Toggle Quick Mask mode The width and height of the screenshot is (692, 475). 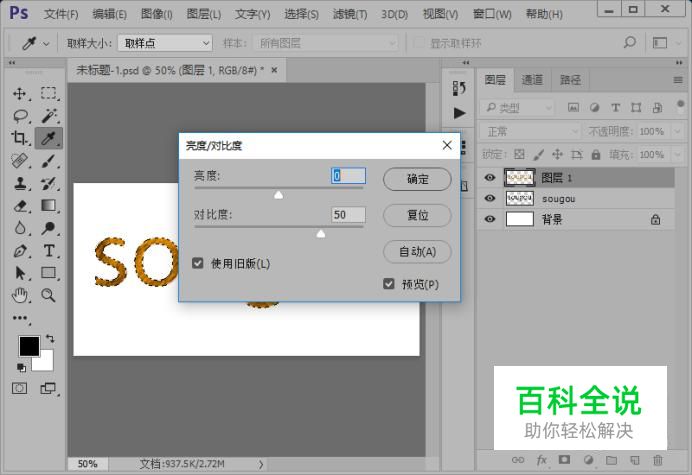[19, 388]
